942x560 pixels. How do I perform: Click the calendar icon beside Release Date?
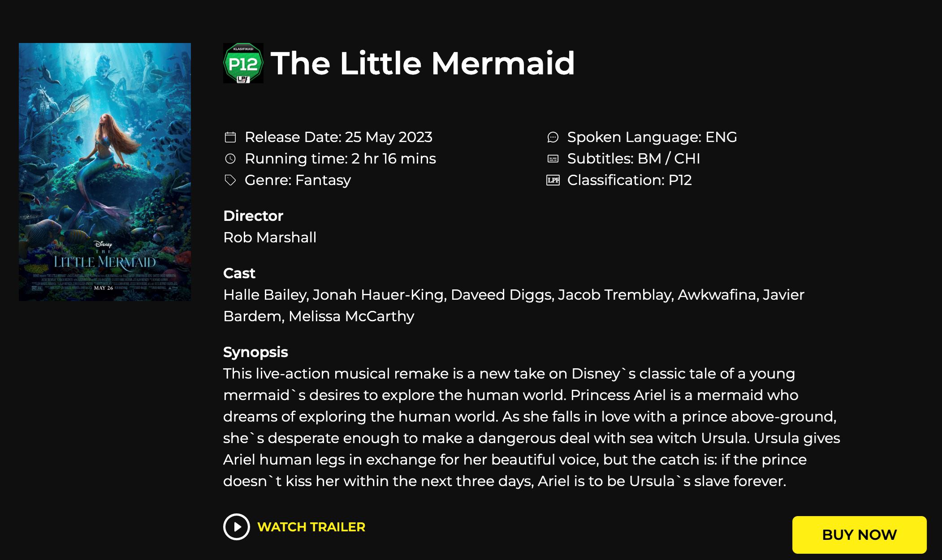(x=230, y=137)
